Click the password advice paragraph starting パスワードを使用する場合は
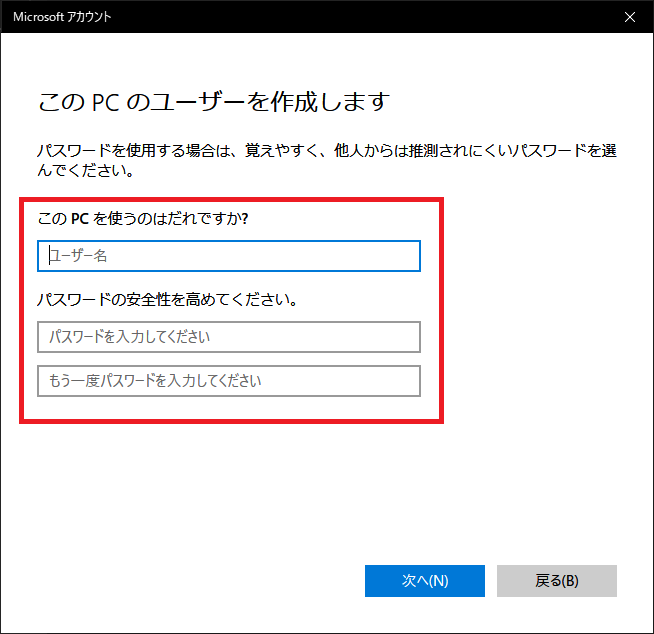This screenshot has height=634, width=654. (327, 160)
